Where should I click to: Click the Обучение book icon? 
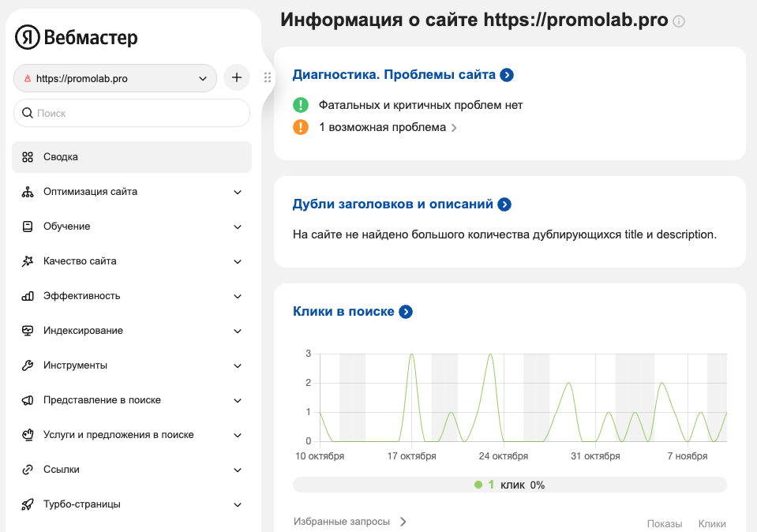[x=28, y=227]
